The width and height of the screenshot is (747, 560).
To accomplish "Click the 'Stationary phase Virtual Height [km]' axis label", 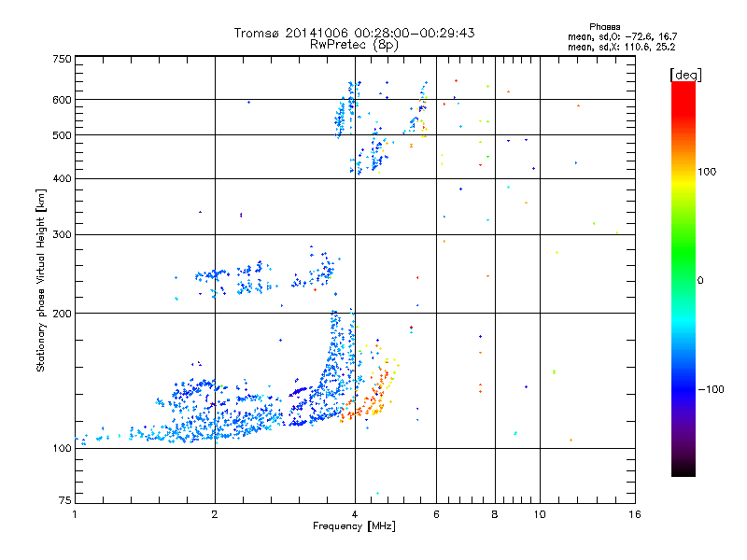I will (x=41, y=280).
